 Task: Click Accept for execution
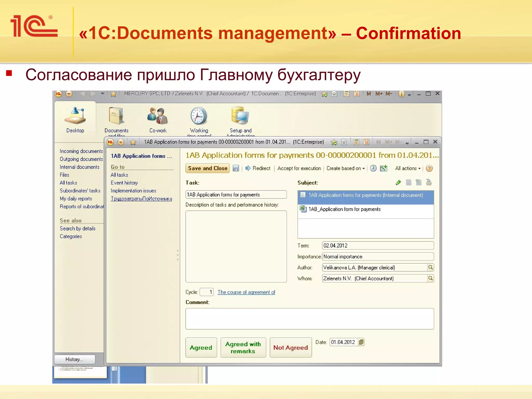299,168
